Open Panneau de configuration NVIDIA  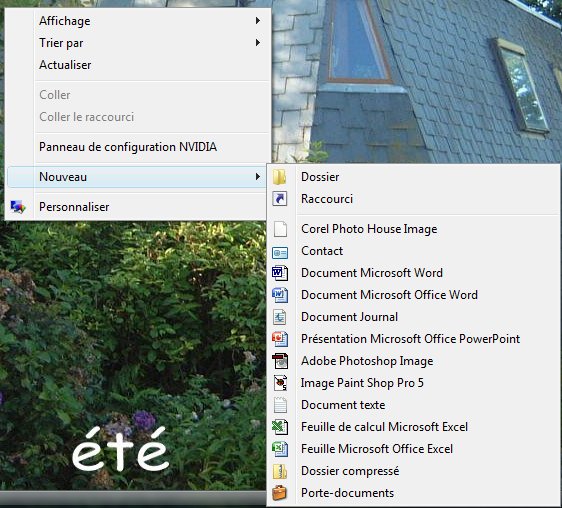click(128, 147)
